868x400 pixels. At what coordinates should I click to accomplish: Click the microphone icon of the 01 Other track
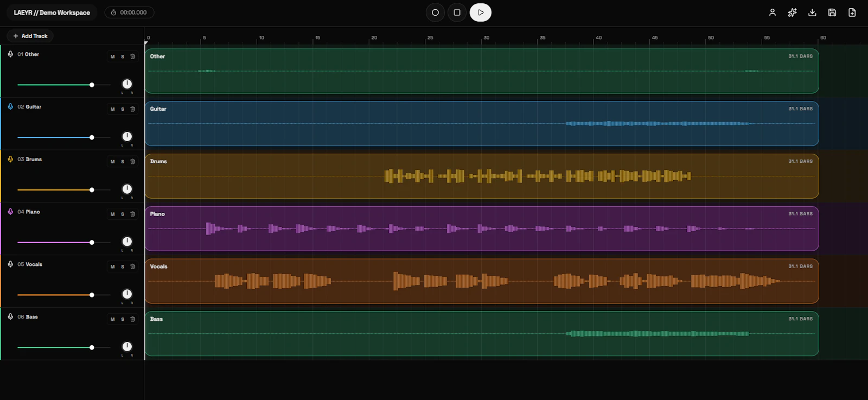(x=10, y=54)
